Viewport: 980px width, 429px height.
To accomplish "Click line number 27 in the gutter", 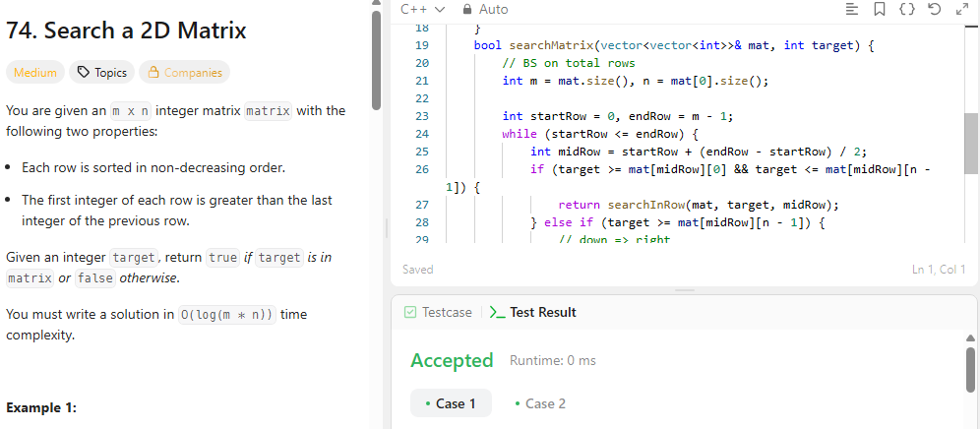I will point(421,205).
